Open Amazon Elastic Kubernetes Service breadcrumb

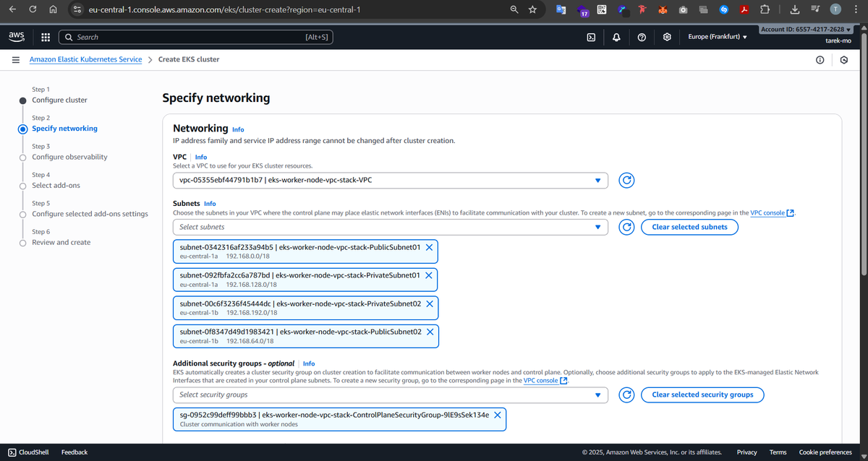coord(85,59)
